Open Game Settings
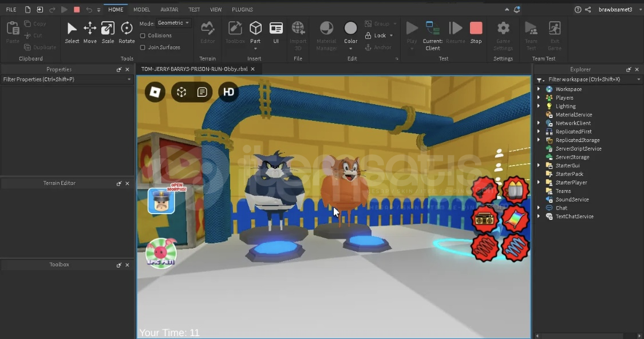Screen dimensions: 644x339 (x=503, y=36)
